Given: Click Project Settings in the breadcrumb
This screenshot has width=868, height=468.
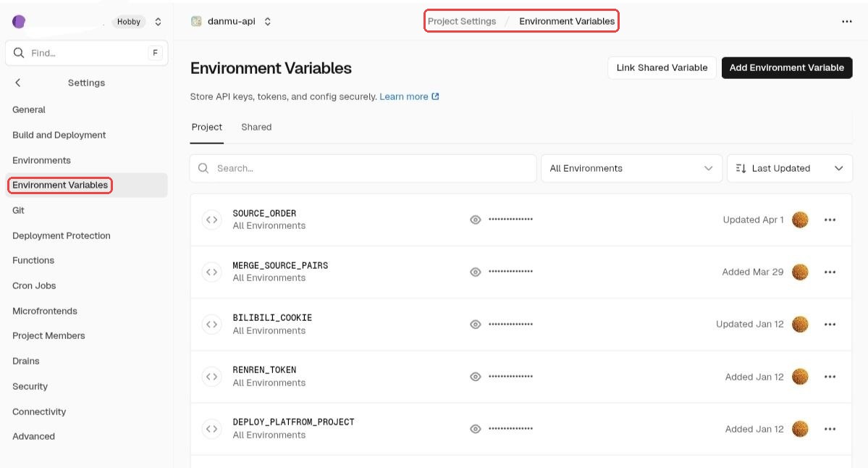Looking at the screenshot, I should pyautogui.click(x=461, y=21).
